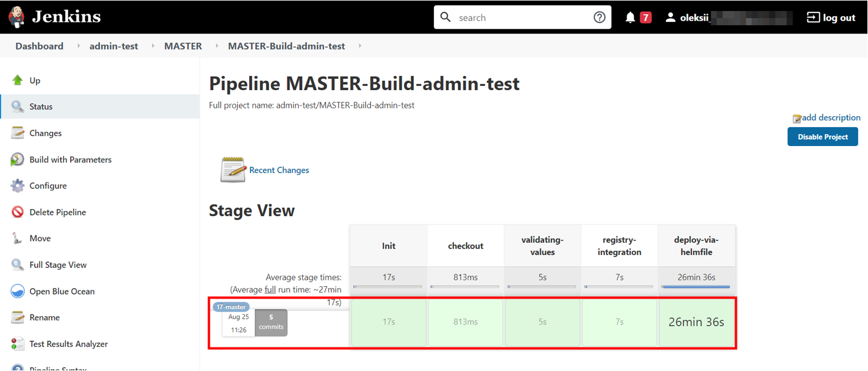This screenshot has height=371, width=868.
Task: Click the Move icon in sidebar
Action: click(18, 238)
